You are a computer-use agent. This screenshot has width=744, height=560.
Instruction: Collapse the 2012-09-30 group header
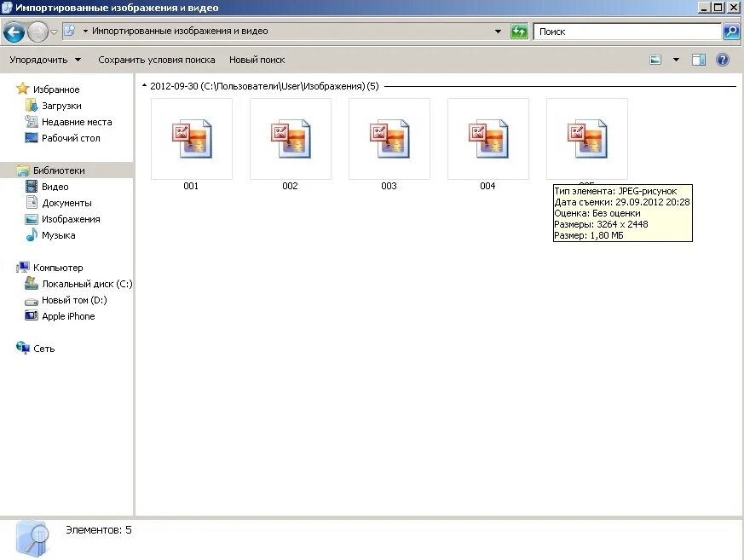pyautogui.click(x=144, y=86)
